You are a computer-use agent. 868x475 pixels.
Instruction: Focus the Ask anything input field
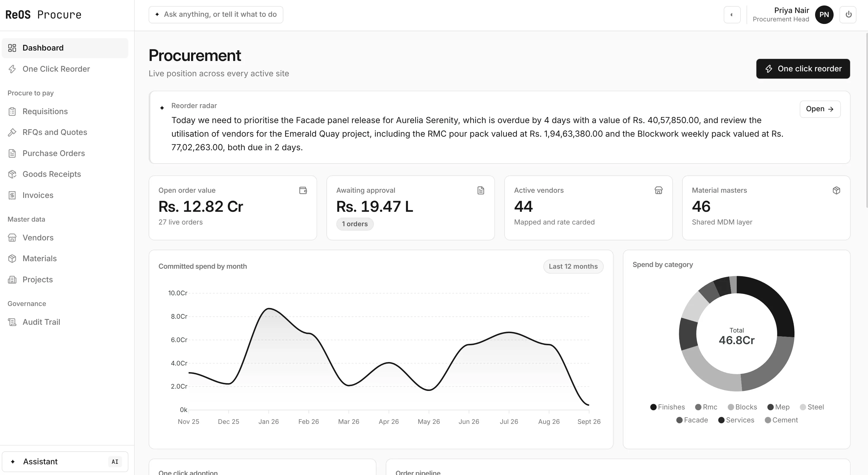216,14
